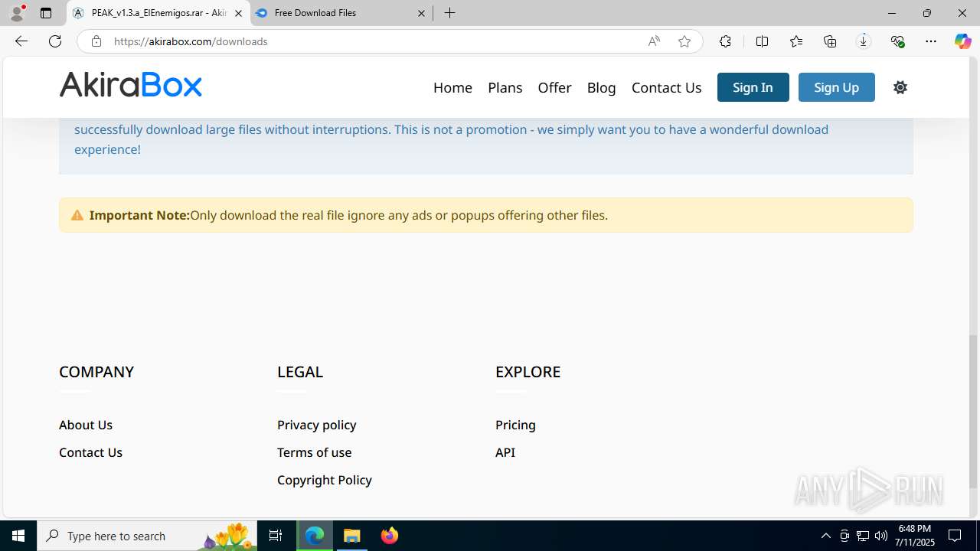The height and width of the screenshot is (551, 980).
Task: Show hidden system tray icons
Action: click(x=825, y=536)
